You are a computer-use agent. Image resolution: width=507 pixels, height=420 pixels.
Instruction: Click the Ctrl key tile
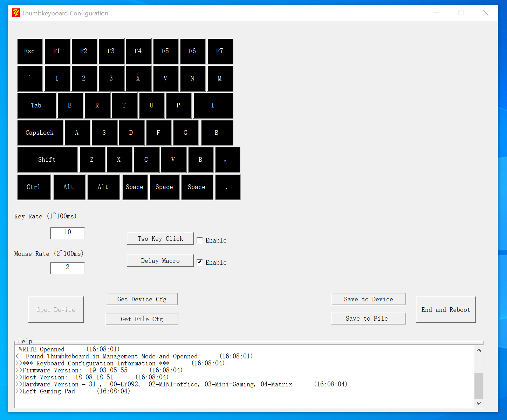tap(34, 187)
